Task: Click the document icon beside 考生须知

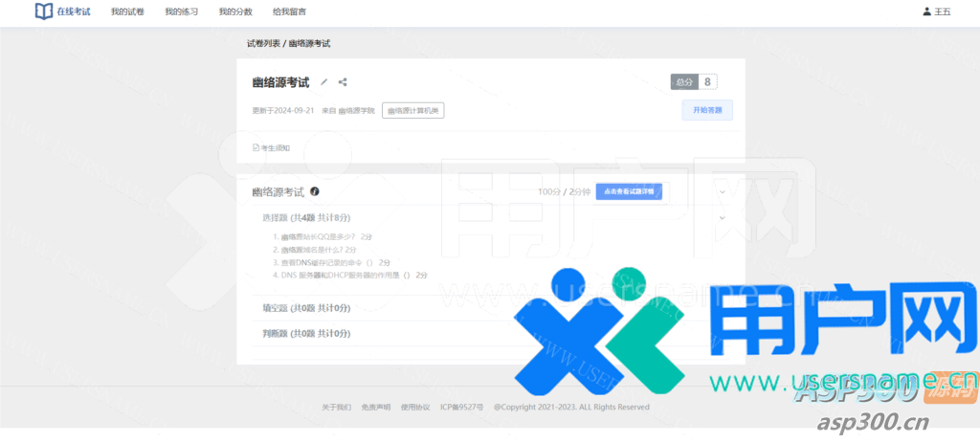Action: (256, 148)
